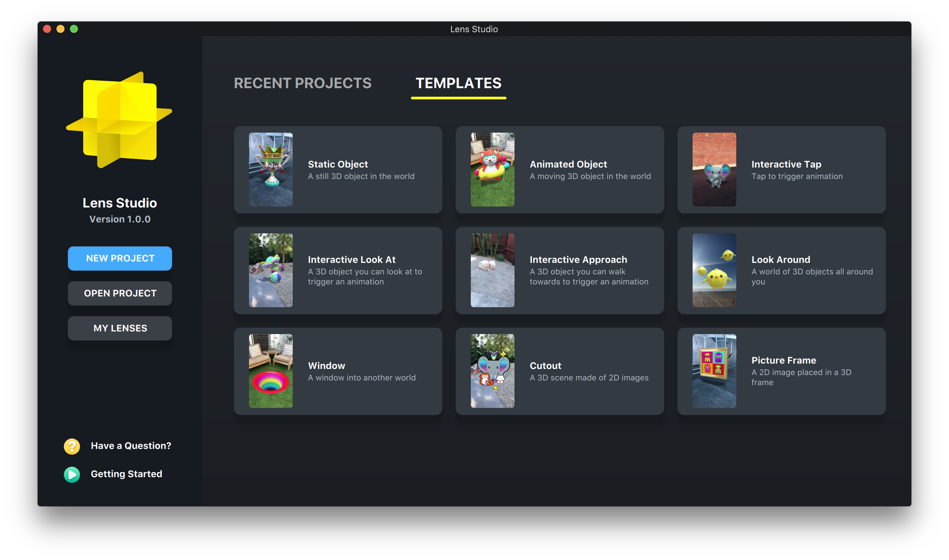Viewport: 949px width, 560px height.
Task: Click the NEW PROJECT button
Action: click(x=120, y=257)
